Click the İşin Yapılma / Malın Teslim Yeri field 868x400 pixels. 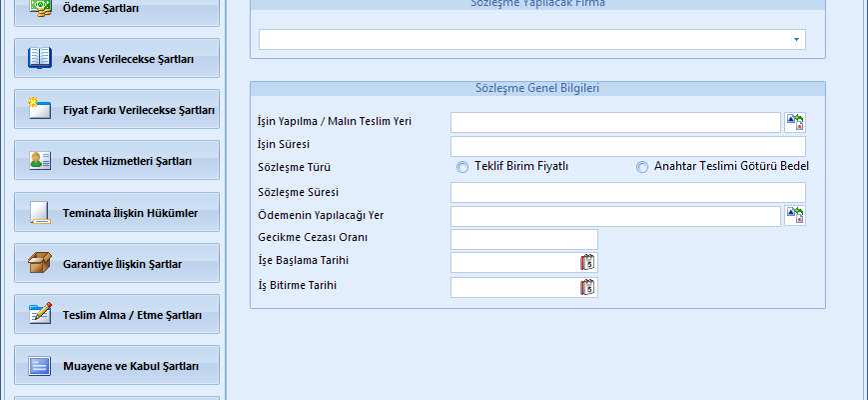614,122
